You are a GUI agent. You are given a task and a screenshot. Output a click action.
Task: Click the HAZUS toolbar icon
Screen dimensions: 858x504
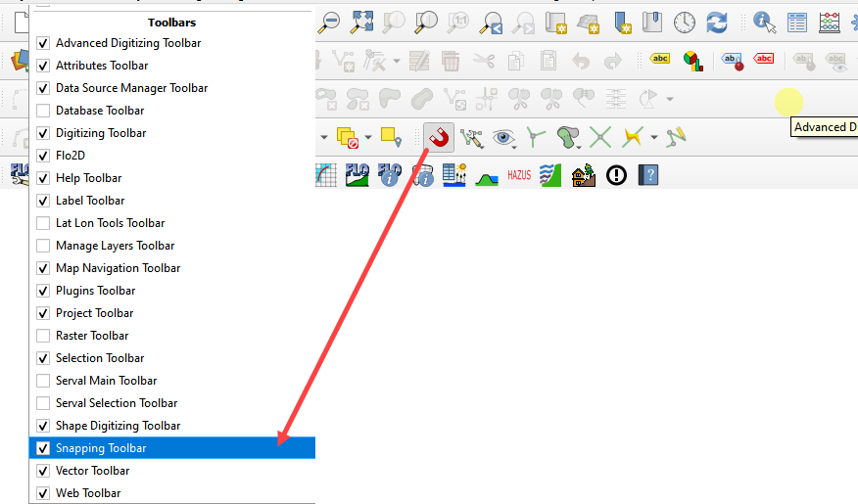519,176
